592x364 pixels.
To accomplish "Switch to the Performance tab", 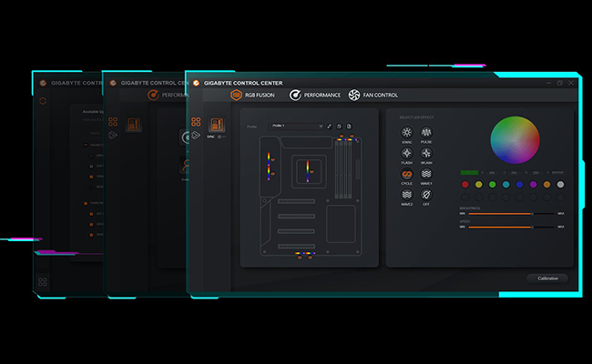I will coord(315,95).
